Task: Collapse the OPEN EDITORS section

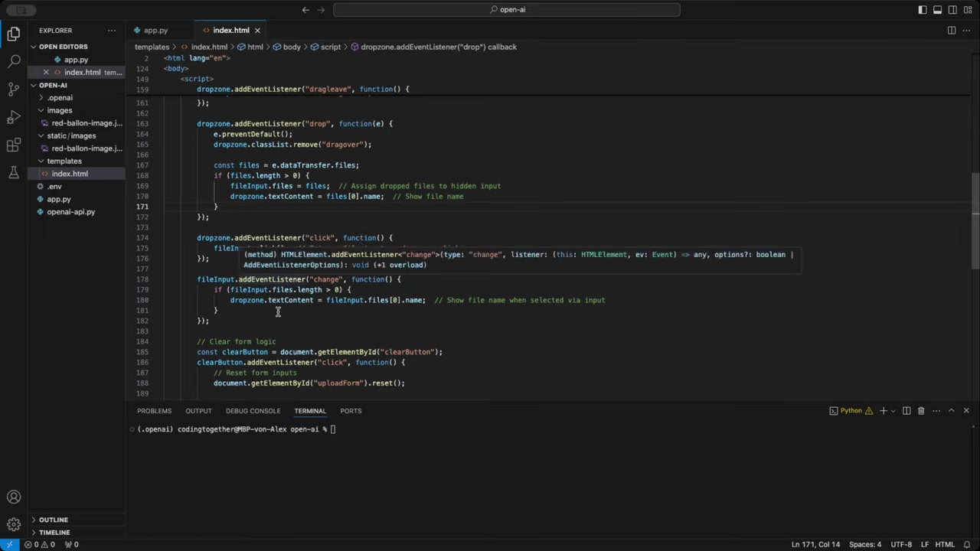Action: coord(35,47)
